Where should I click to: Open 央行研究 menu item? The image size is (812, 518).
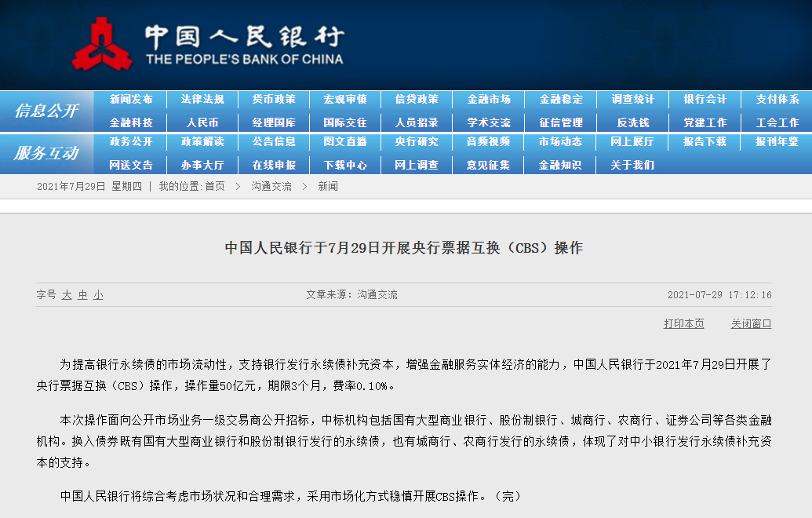pos(417,141)
